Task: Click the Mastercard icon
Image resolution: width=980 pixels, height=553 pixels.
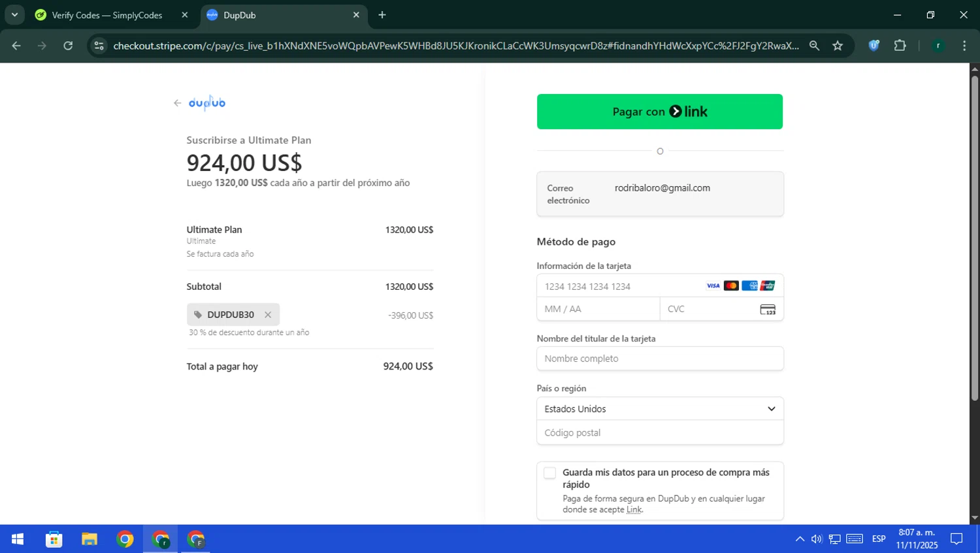Action: click(x=731, y=286)
